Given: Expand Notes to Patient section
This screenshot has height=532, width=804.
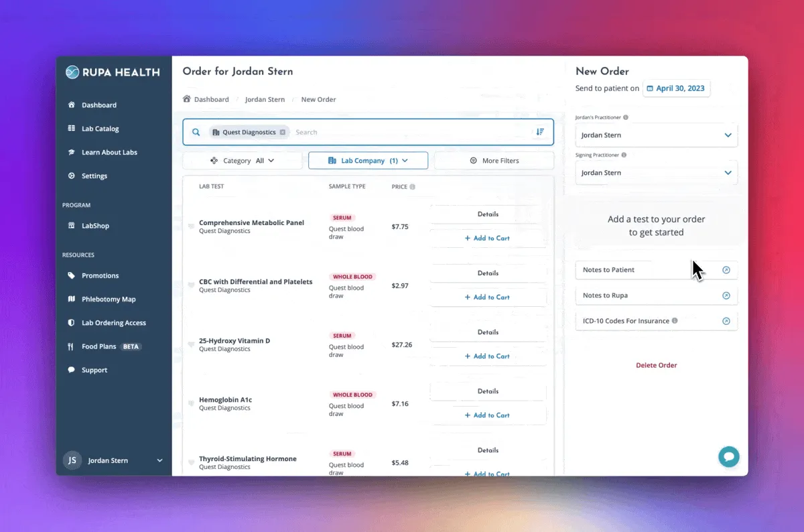Looking at the screenshot, I should [x=657, y=270].
